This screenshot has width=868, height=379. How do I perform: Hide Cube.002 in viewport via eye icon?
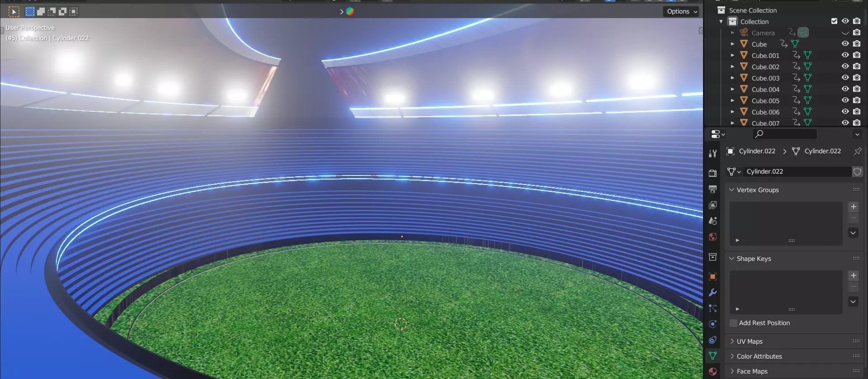[x=845, y=66]
